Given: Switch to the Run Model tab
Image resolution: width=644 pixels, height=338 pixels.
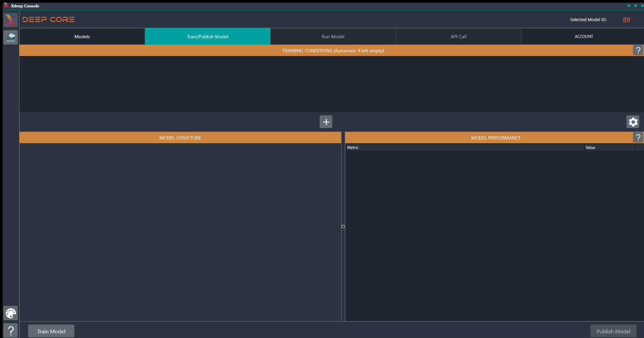Looking at the screenshot, I should [x=333, y=37].
